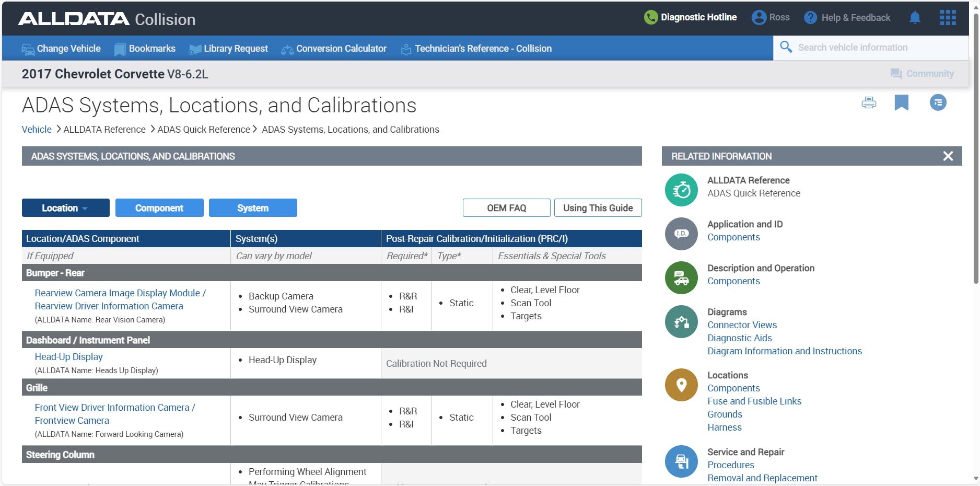Viewport: 980px width, 486px height.
Task: Switch to the Component view
Action: click(x=159, y=207)
